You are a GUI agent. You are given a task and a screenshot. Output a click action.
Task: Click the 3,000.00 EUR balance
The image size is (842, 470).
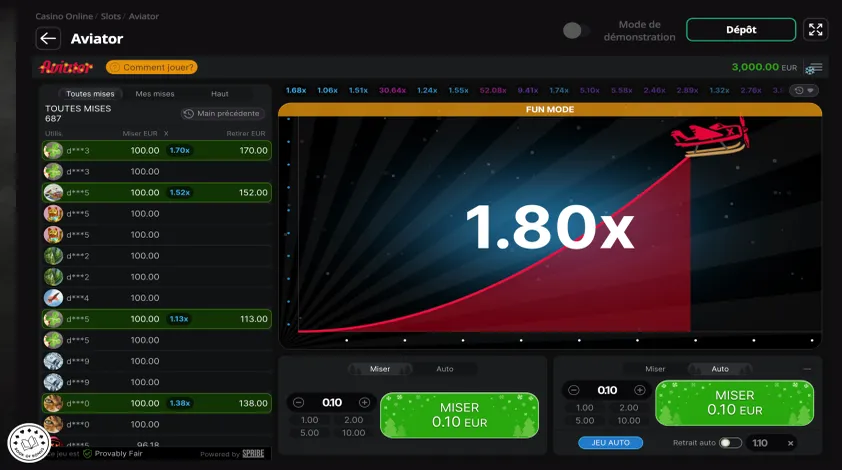click(x=764, y=67)
